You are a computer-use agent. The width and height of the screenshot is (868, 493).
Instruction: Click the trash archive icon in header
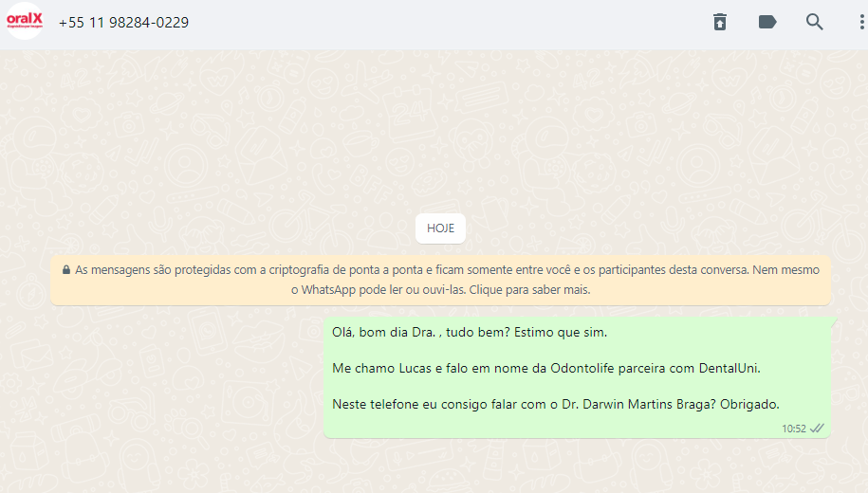click(720, 22)
